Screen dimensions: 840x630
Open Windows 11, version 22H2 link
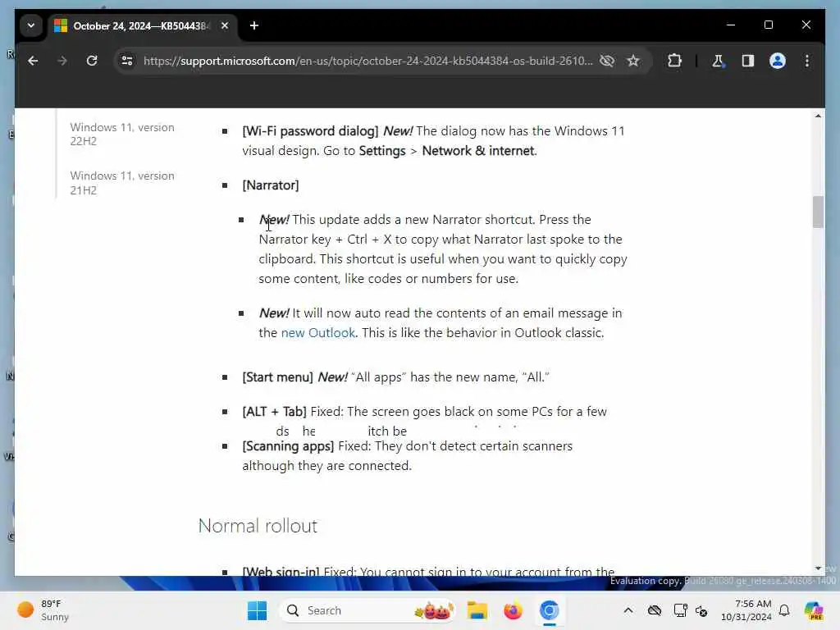(122, 135)
